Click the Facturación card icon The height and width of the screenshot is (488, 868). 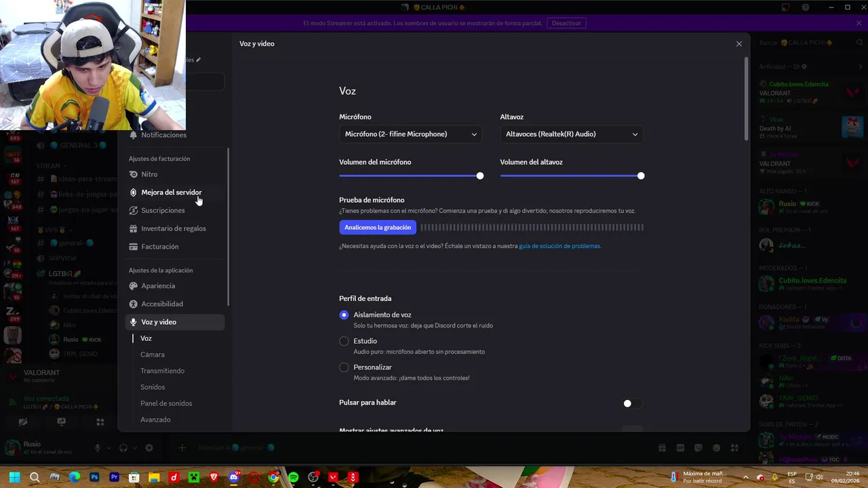(133, 247)
